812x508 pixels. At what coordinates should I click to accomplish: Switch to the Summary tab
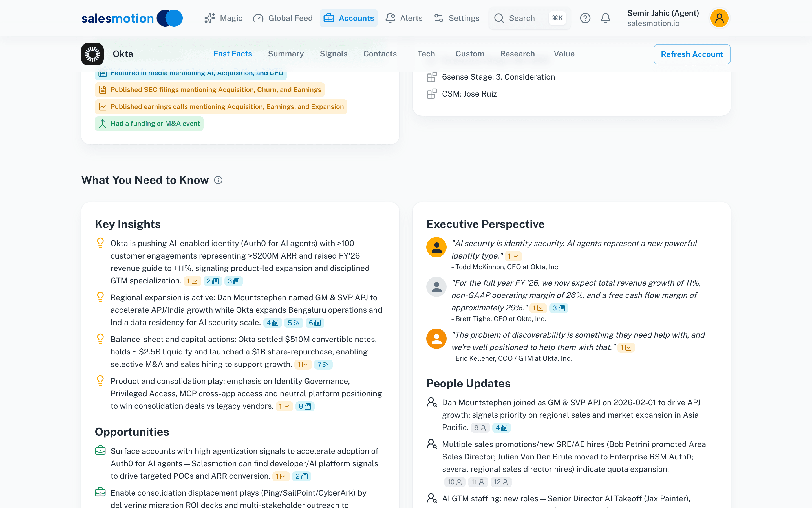286,54
